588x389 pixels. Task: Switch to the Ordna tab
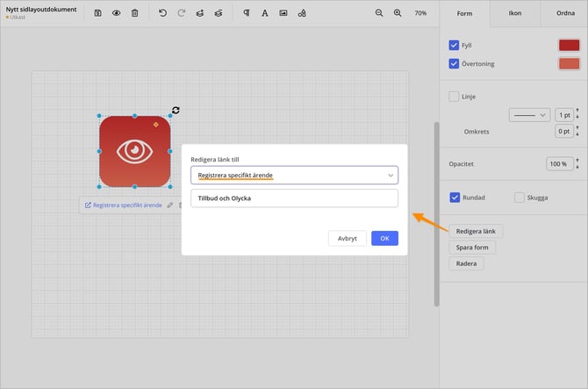[564, 13]
